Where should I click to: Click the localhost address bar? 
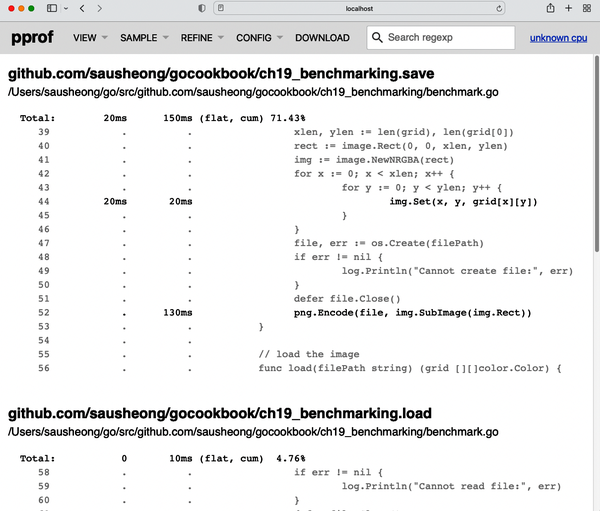(x=359, y=8)
